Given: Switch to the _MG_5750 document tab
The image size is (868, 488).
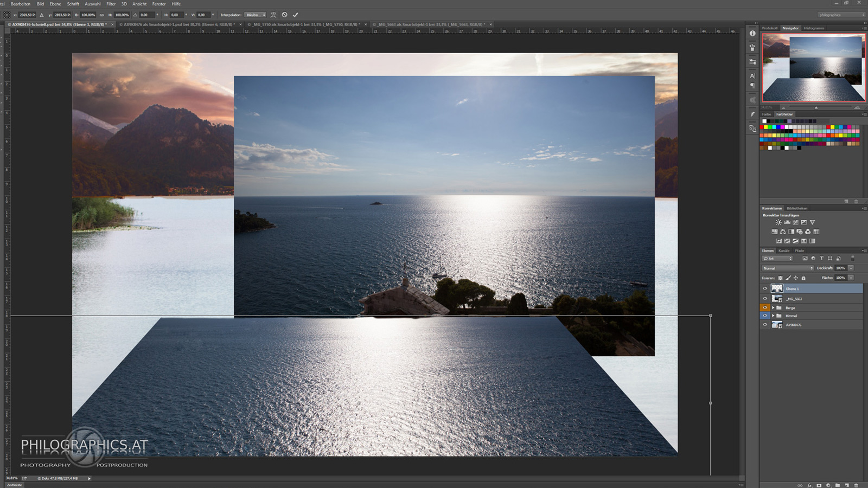Looking at the screenshot, I should coord(304,24).
